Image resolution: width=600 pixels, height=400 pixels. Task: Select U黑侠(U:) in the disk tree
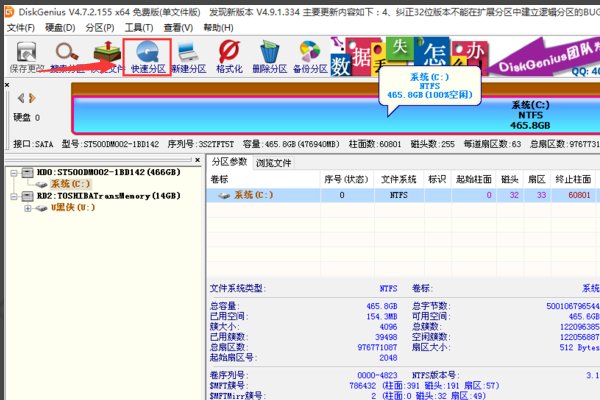pyautogui.click(x=73, y=208)
